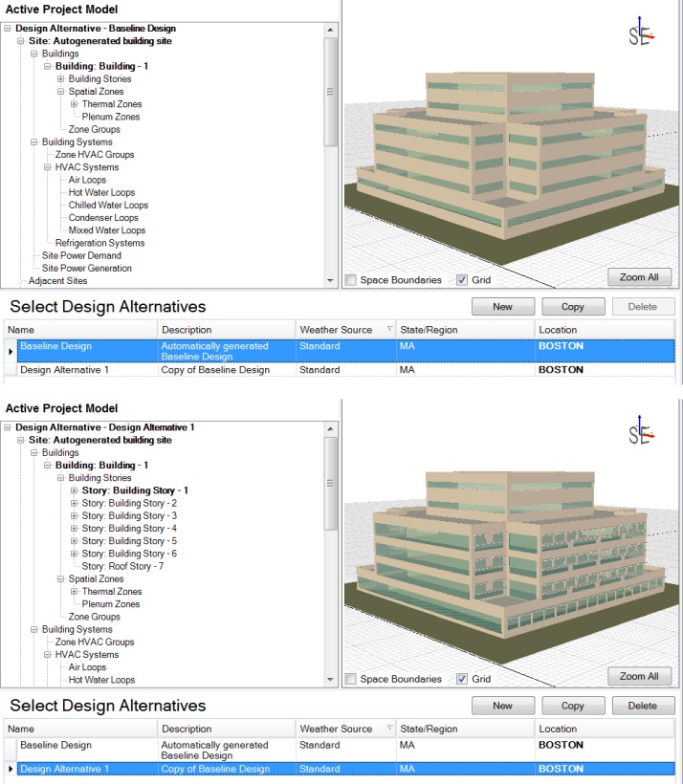Image resolution: width=683 pixels, height=784 pixels.
Task: Click axis orientation icon in upper 3D view
Action: 641,32
